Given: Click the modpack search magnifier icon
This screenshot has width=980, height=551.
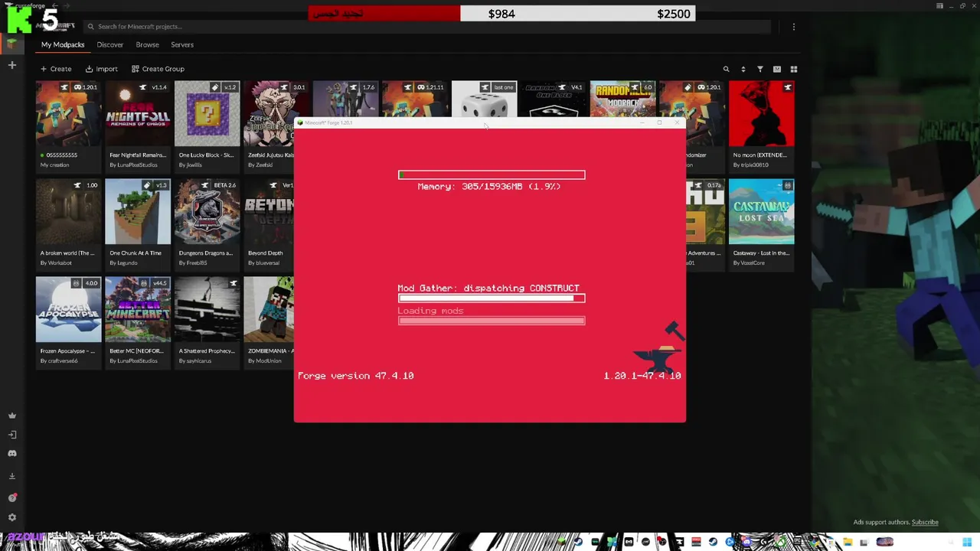Looking at the screenshot, I should (727, 69).
